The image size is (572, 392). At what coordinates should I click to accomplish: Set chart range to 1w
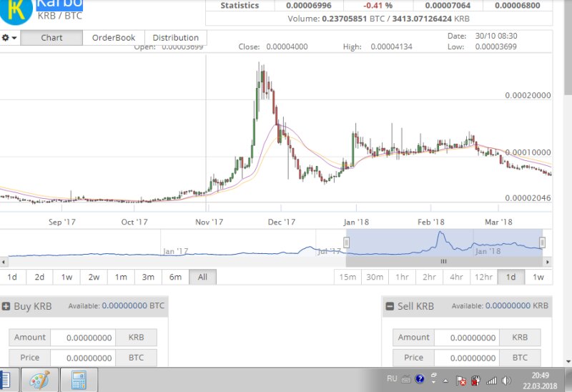pos(66,277)
